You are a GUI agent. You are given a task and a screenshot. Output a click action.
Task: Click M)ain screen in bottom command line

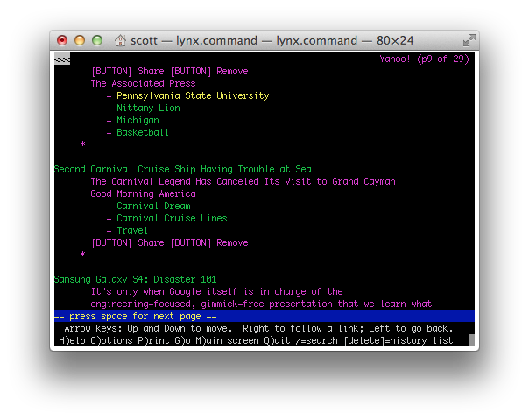(227, 340)
